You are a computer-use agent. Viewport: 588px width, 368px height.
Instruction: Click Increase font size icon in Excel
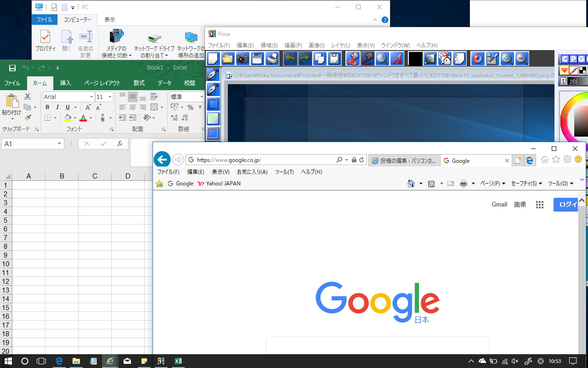[x=89, y=107]
